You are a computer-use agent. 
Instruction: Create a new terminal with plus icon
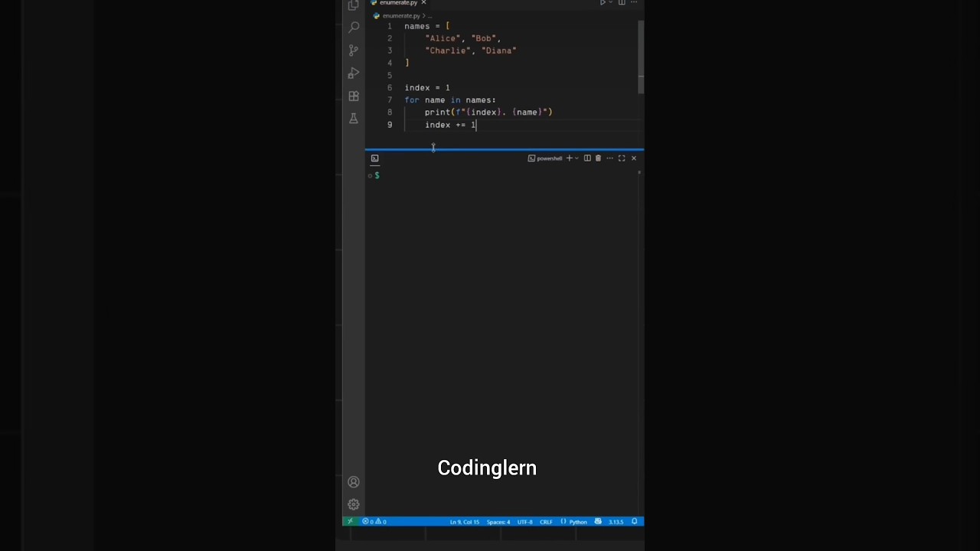[569, 158]
